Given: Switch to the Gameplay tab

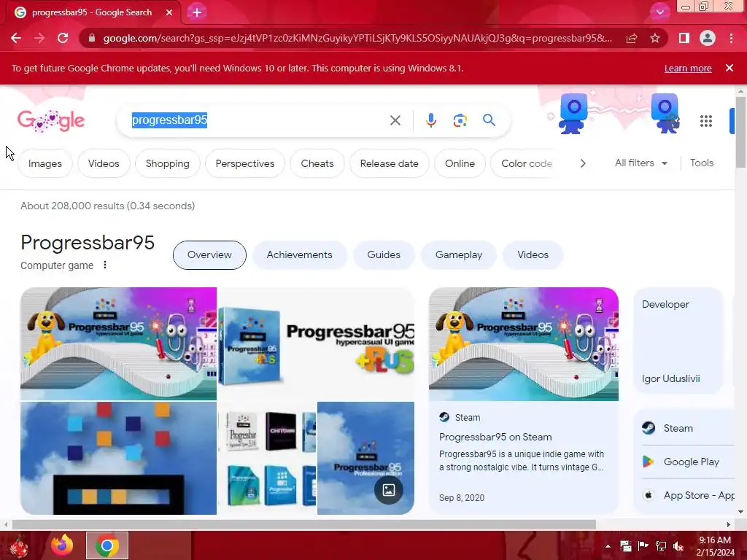Looking at the screenshot, I should click(x=459, y=254).
